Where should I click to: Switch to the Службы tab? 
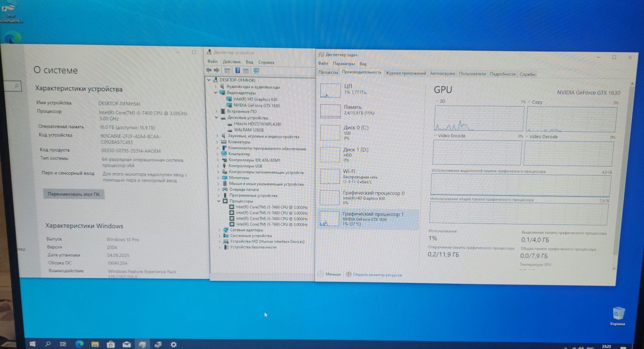528,74
